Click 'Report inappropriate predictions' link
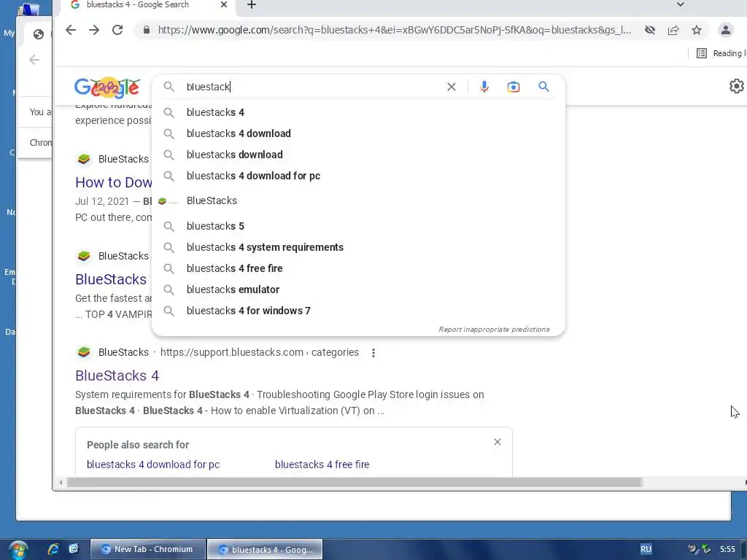Viewport: 747px width, 560px height. (494, 330)
